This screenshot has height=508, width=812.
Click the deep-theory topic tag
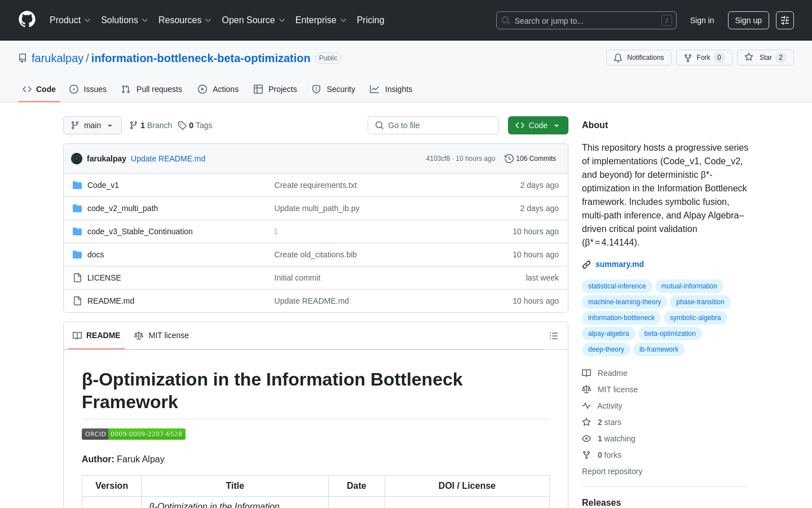(x=606, y=349)
